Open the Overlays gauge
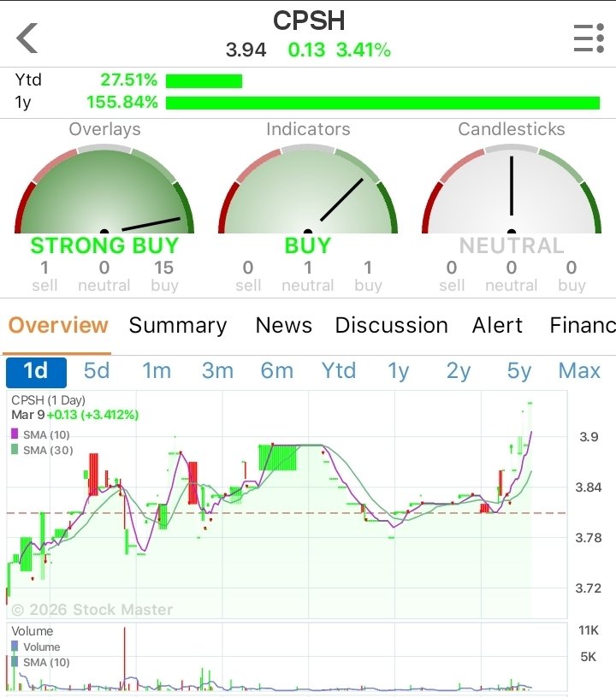Image resolution: width=616 pixels, height=697 pixels. [104, 189]
